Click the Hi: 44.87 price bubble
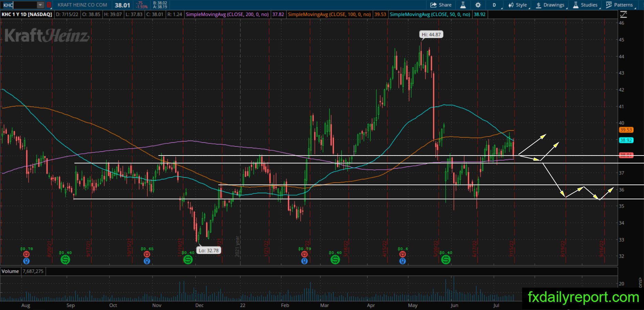Viewport: 644px width, 310px height. click(x=431, y=34)
